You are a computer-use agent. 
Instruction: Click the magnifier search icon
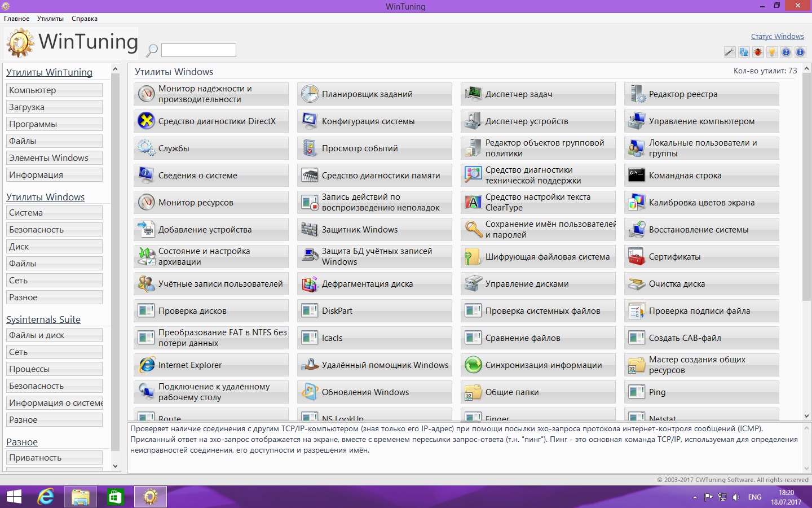[x=152, y=50]
